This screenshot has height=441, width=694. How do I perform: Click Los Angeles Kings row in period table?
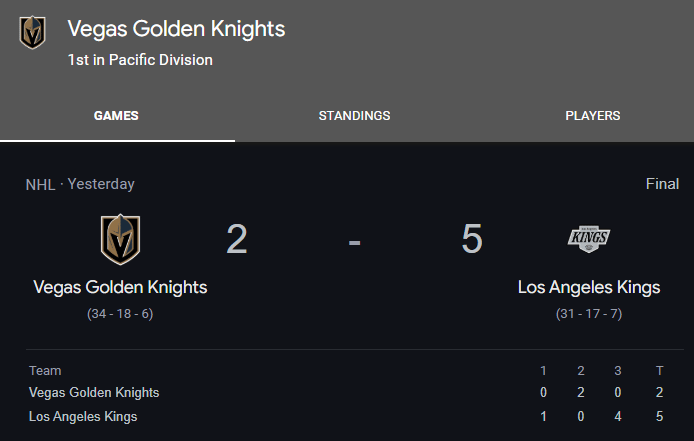[x=347, y=416]
